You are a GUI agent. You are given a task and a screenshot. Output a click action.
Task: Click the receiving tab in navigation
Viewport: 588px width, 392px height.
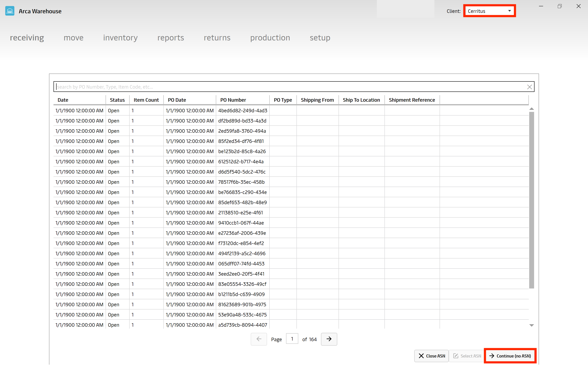coord(27,38)
